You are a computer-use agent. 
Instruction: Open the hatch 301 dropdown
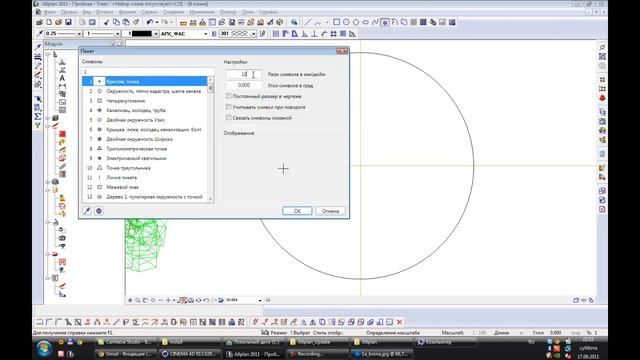253,34
